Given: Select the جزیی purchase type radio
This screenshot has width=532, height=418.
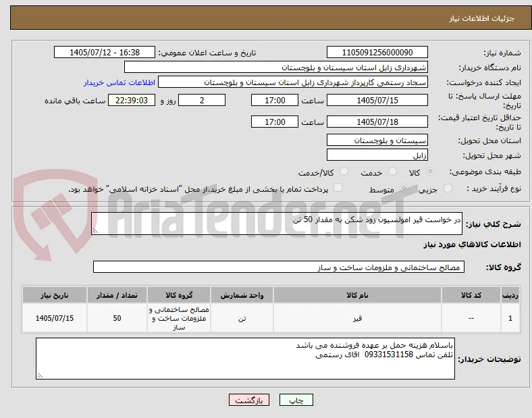Looking at the screenshot, I should click(x=448, y=188).
